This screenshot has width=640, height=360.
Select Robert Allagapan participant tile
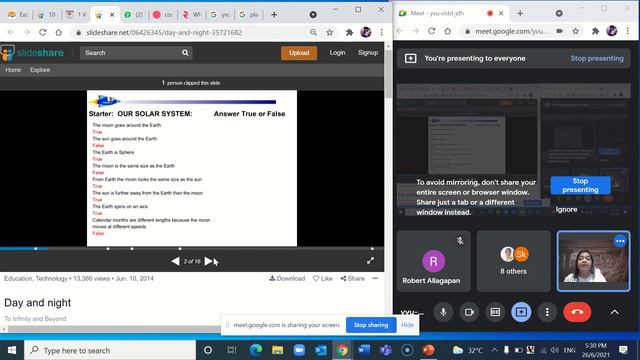coord(433,261)
